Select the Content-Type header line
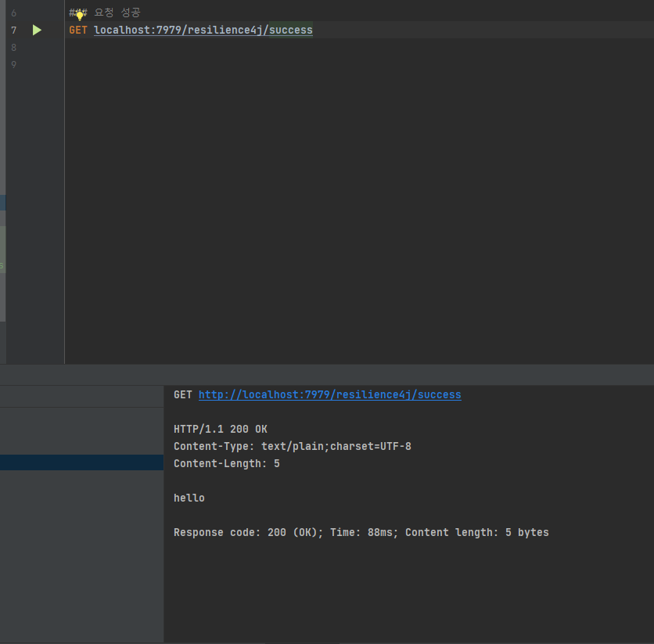This screenshot has height=644, width=654. click(293, 446)
